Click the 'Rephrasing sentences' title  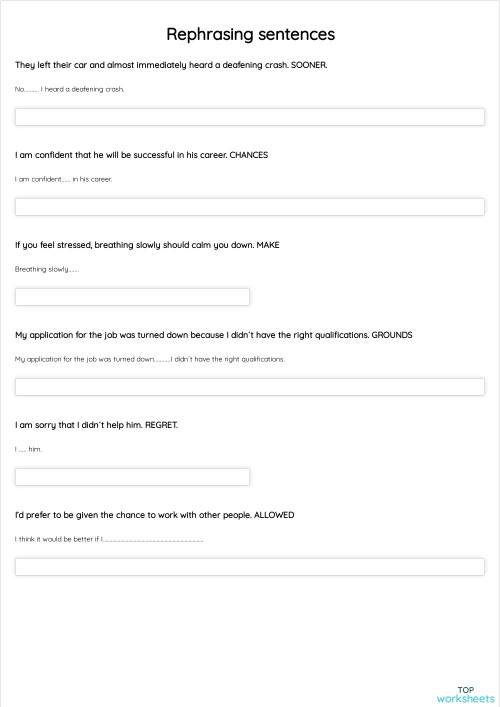click(251, 34)
